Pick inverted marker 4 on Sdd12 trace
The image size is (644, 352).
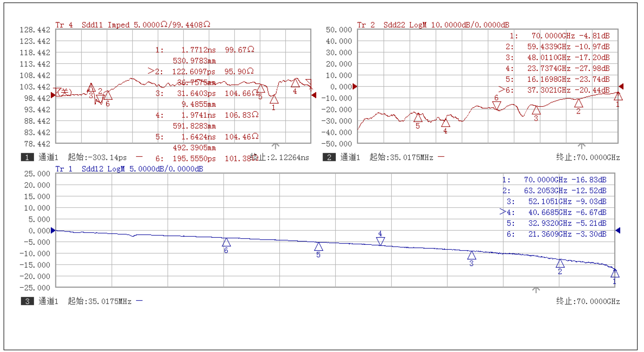(381, 241)
